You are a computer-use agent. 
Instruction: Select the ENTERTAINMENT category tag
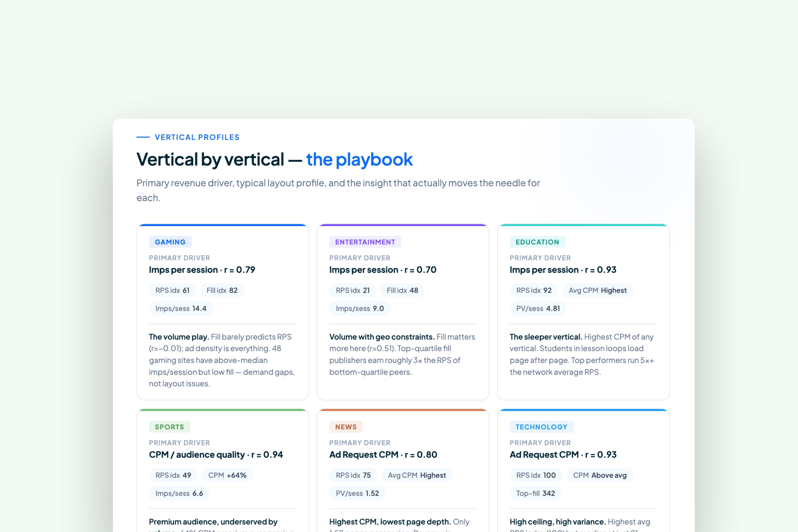click(365, 242)
